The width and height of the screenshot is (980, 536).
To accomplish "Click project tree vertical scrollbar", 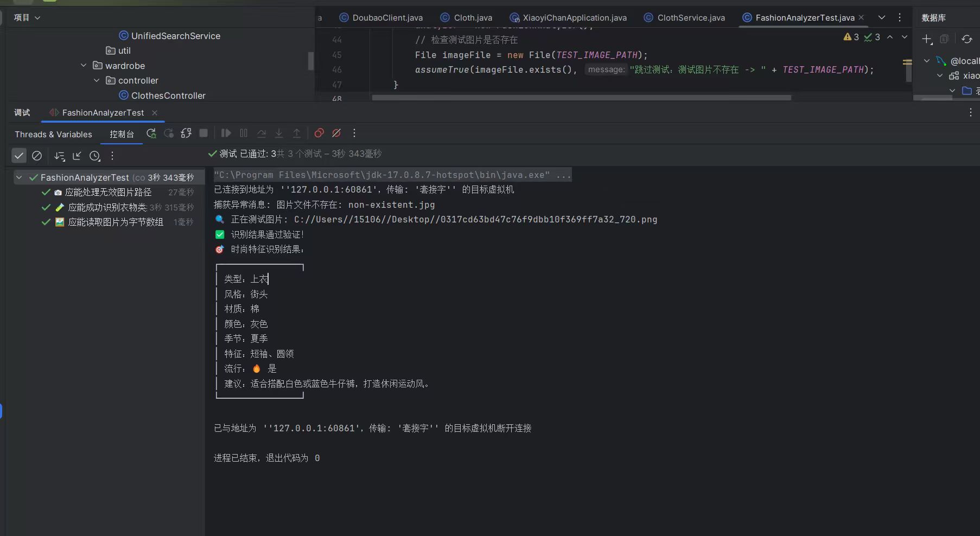I will point(311,61).
